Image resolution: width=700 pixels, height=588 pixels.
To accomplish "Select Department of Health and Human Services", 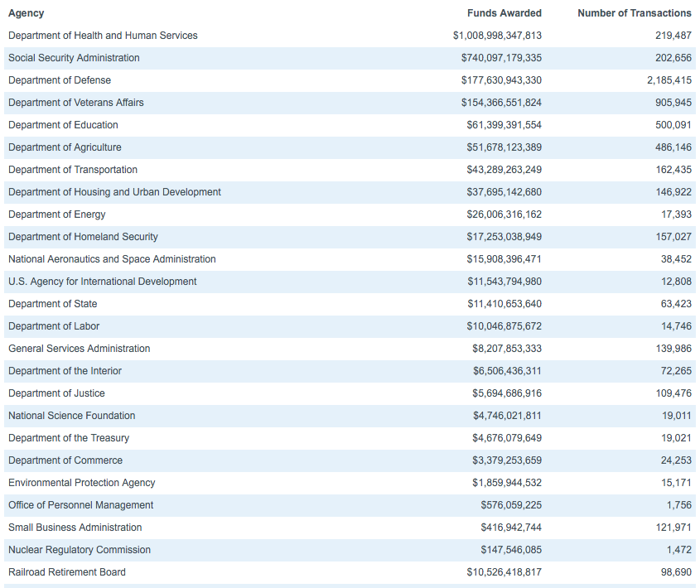I will click(x=103, y=36).
